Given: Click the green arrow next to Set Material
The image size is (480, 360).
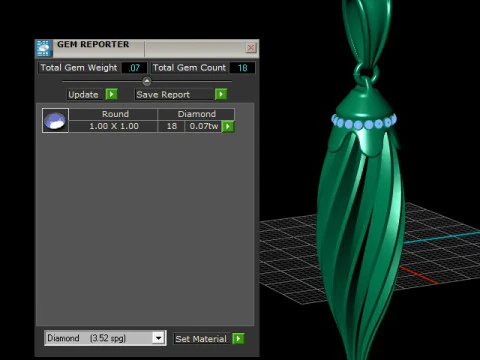Looking at the screenshot, I should (x=238, y=339).
